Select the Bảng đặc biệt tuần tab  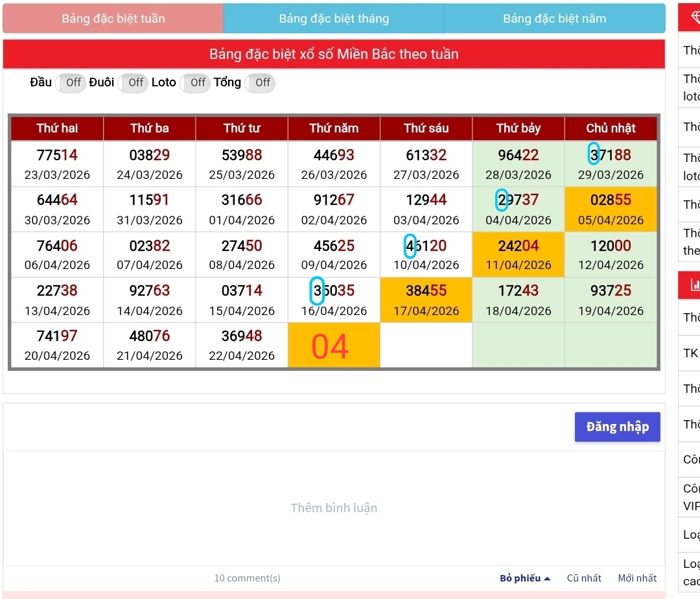tap(113, 19)
